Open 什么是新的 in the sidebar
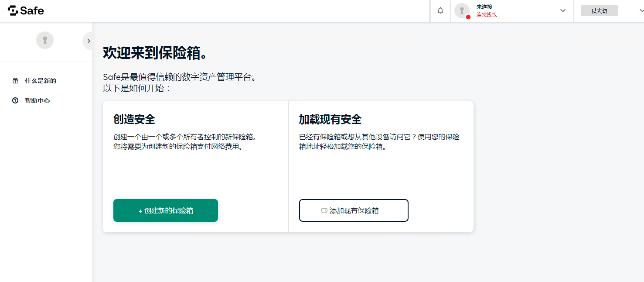The image size is (644, 282). 41,81
